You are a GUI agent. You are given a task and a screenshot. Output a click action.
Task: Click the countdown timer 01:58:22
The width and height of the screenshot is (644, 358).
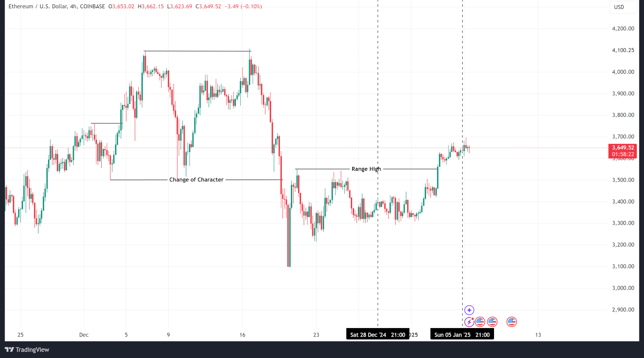(x=623, y=154)
